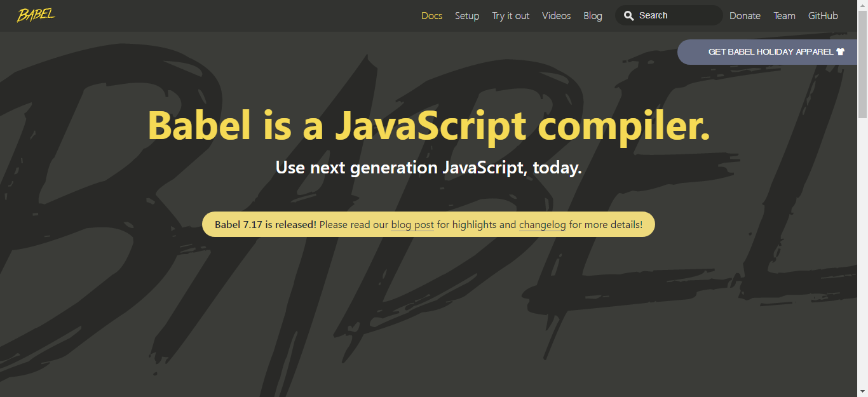Open the blog post link
The width and height of the screenshot is (868, 397).
pos(412,224)
